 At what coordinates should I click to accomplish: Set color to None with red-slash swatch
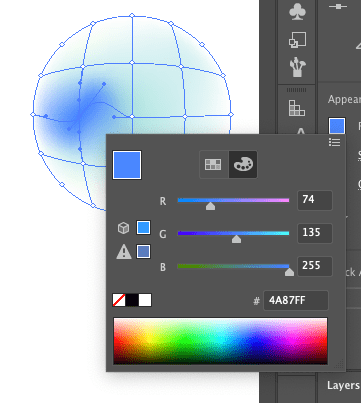pos(119,300)
